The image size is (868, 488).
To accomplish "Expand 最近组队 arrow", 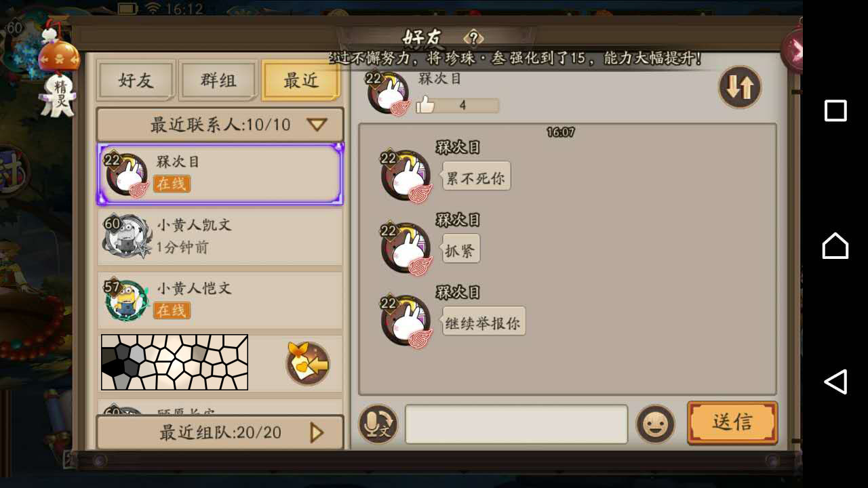I will pyautogui.click(x=317, y=432).
